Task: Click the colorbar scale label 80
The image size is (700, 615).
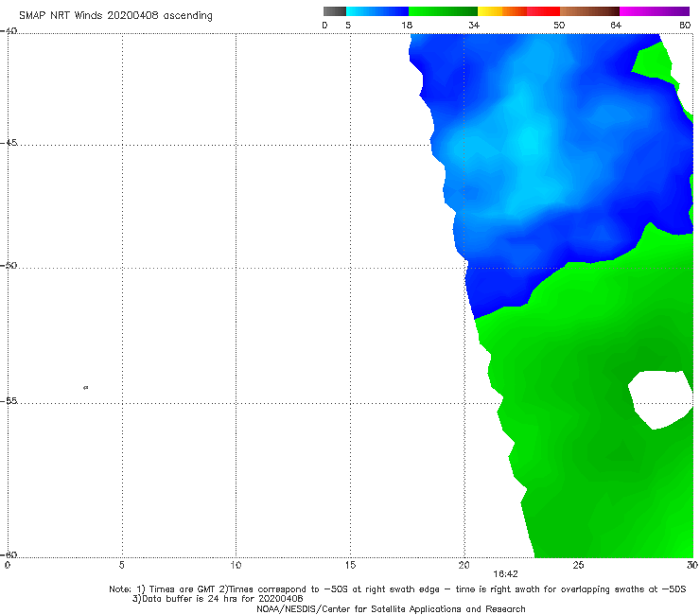Action: (x=685, y=25)
